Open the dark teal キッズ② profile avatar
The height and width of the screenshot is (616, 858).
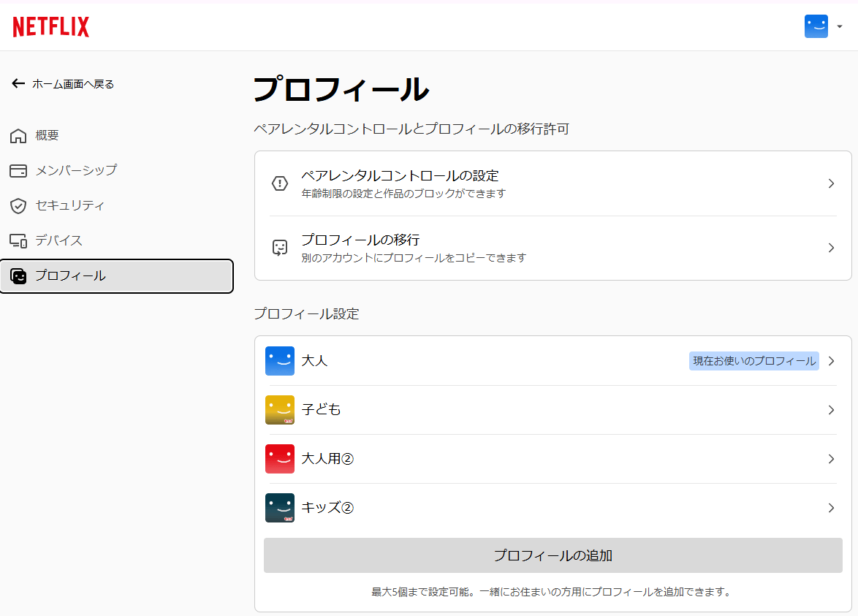coord(280,508)
